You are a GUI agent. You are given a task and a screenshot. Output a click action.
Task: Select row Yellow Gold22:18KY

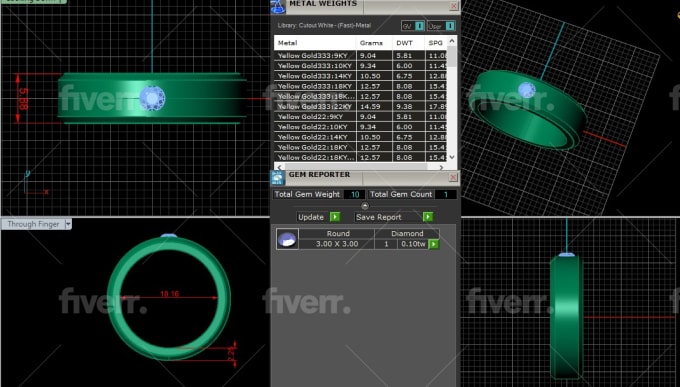point(361,147)
